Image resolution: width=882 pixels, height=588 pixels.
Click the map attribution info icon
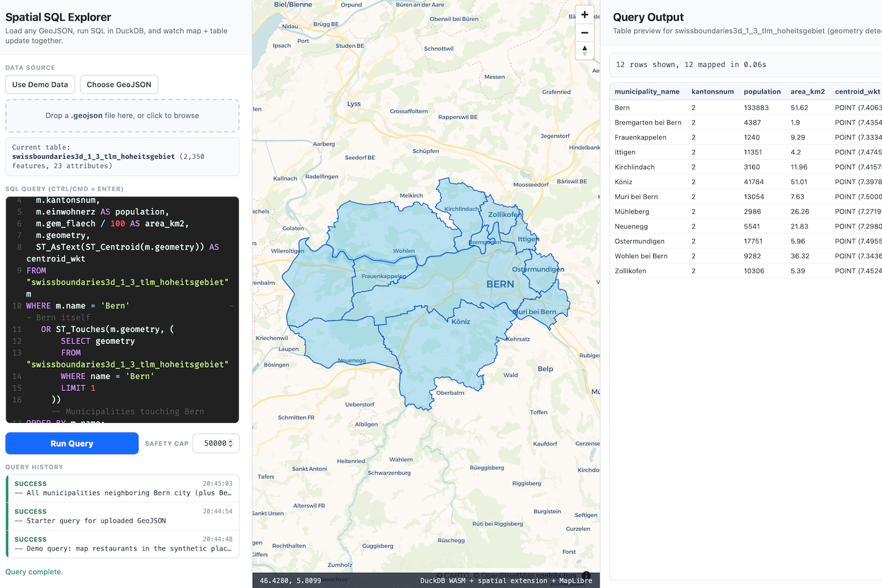586,576
